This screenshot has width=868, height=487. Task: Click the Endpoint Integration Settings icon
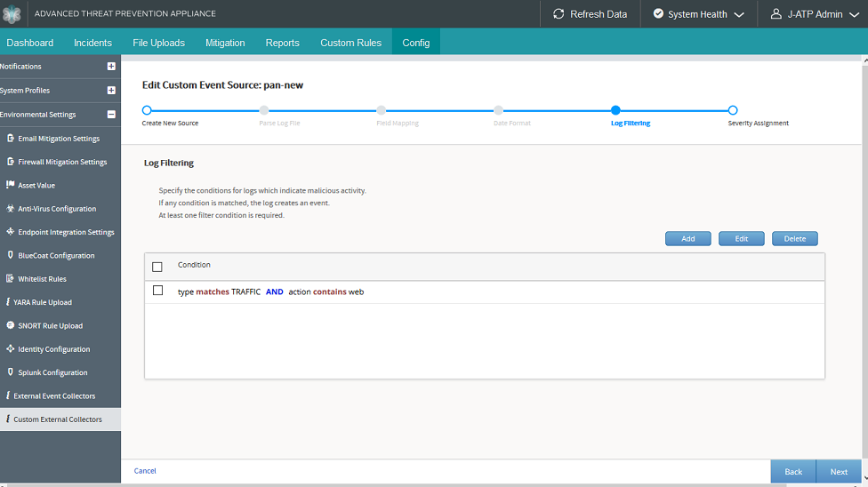tap(10, 232)
